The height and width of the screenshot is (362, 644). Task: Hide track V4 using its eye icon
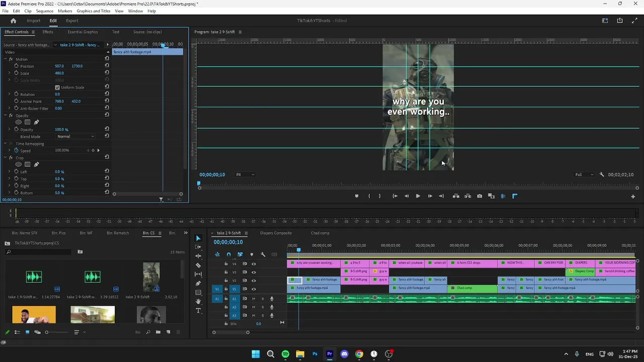tap(254, 264)
